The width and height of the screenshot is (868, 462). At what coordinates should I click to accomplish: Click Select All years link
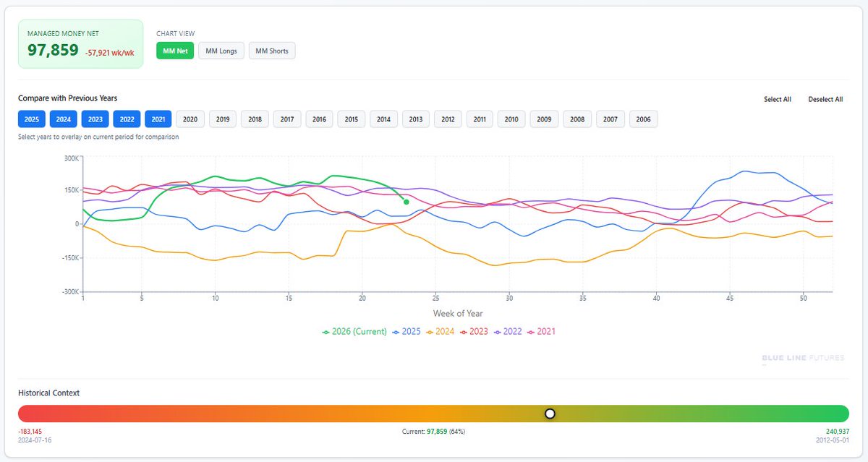[x=778, y=99]
